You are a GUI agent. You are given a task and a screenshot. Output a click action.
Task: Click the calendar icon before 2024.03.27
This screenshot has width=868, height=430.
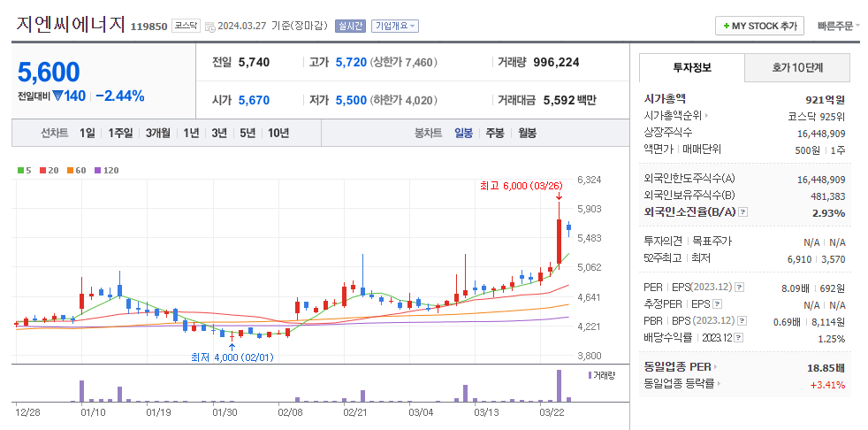209,27
